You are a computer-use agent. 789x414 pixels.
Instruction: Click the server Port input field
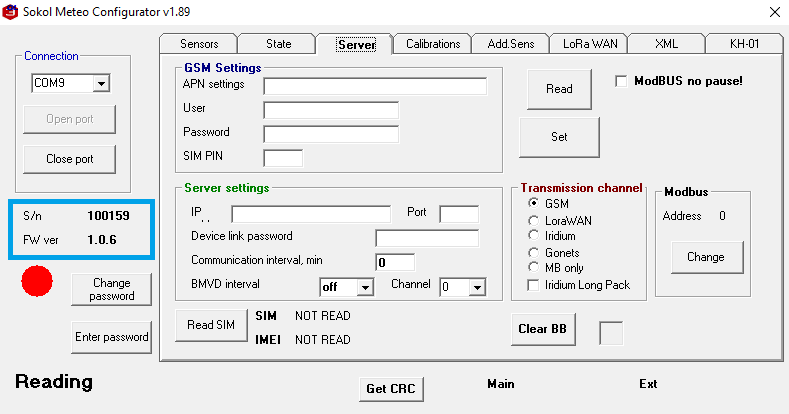[x=459, y=214]
